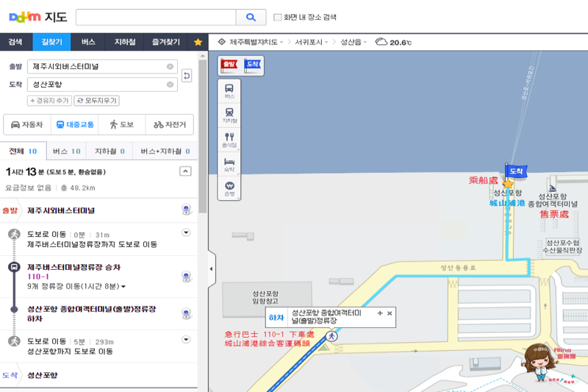Click the 도착 성산포항 row
The width and height of the screenshot is (588, 392).
tap(98, 375)
